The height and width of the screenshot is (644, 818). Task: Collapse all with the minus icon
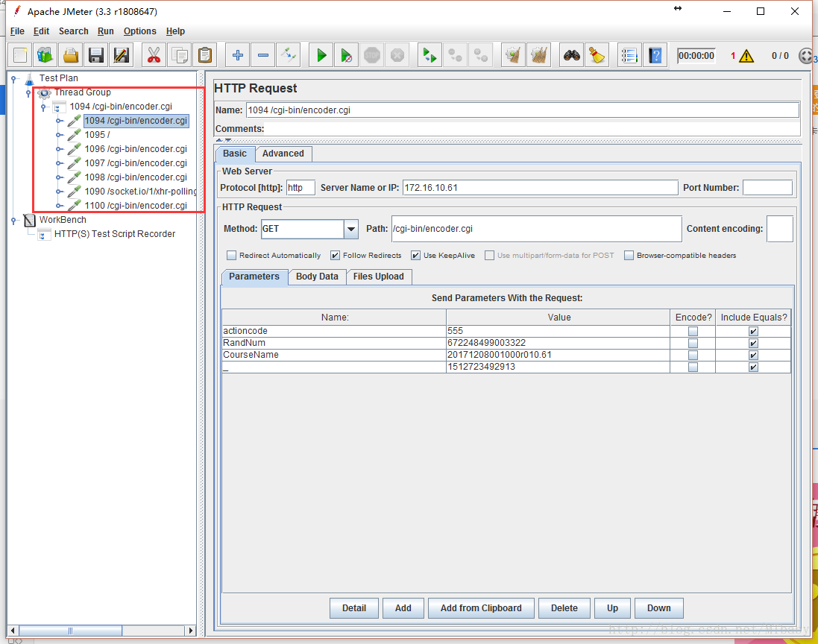click(263, 55)
